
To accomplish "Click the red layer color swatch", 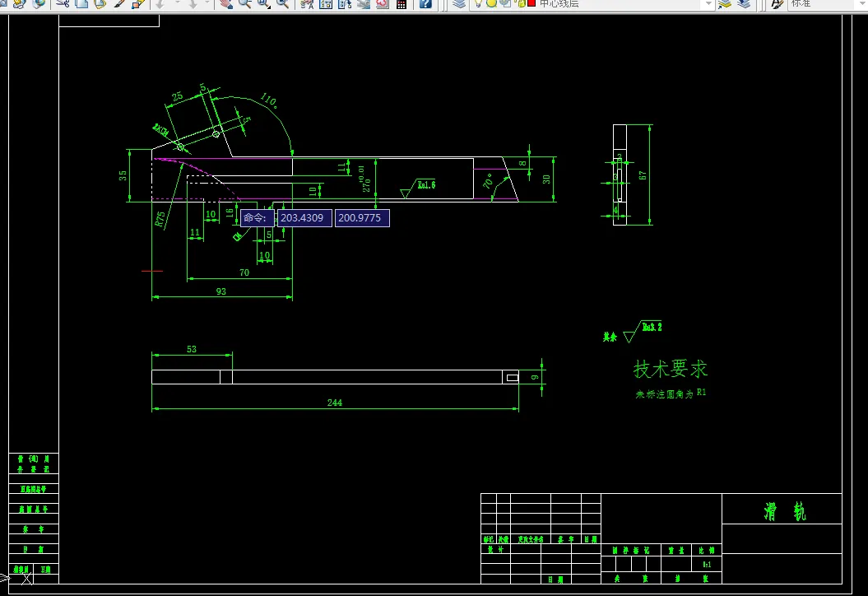I will point(531,3).
